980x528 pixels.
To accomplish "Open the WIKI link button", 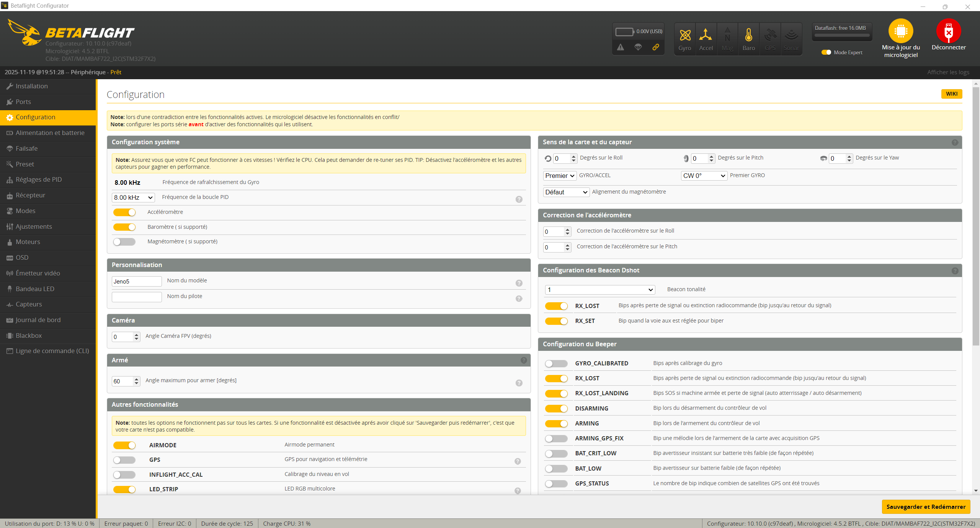I will tap(951, 94).
